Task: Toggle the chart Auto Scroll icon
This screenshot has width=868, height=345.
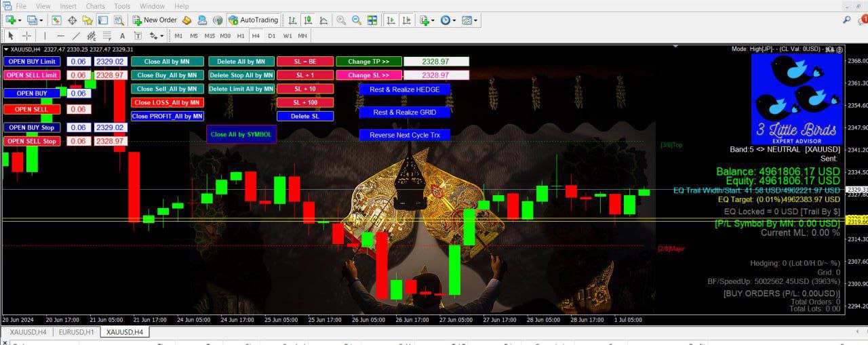Action: (x=391, y=20)
